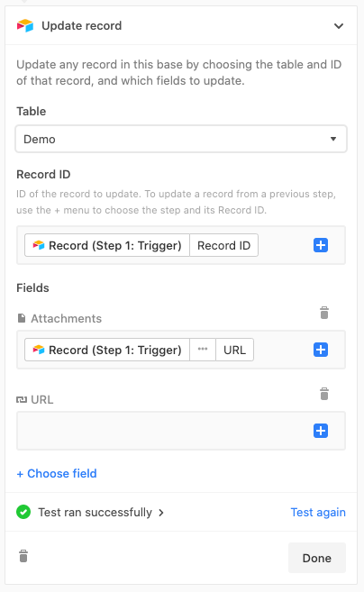Select the URL token in Attachments field

234,350
